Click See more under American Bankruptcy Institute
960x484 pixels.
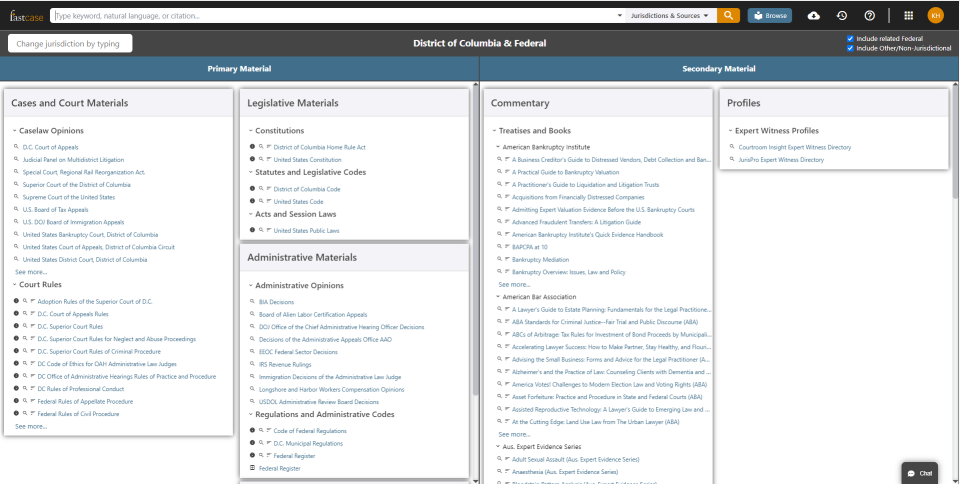[514, 285]
